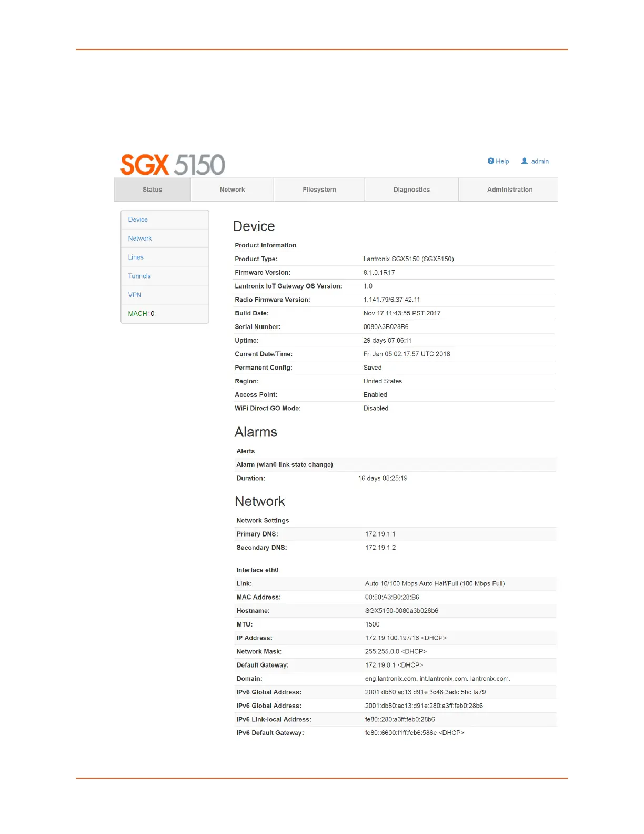The image size is (644, 834).
Task: Click firmware version value 8.1.0.1R17
Action: click(379, 273)
